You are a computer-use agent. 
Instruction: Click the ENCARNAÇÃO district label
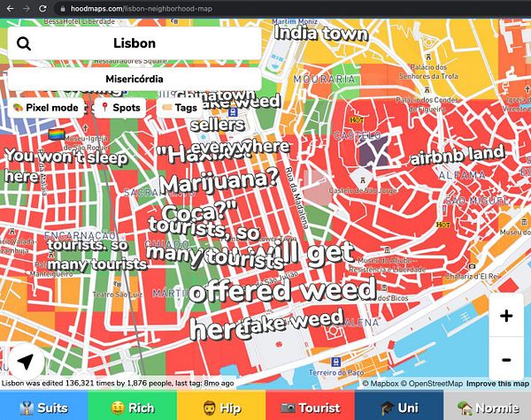(80, 235)
